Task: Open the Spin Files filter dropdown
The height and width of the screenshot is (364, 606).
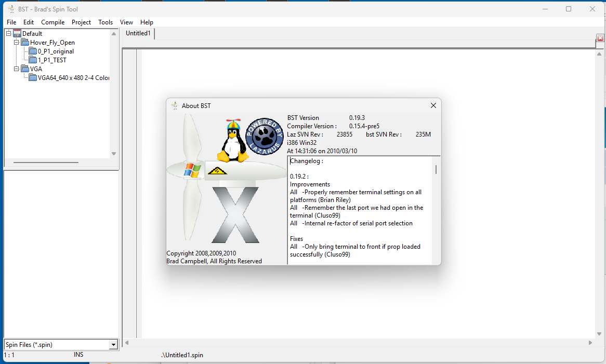Action: [113, 345]
